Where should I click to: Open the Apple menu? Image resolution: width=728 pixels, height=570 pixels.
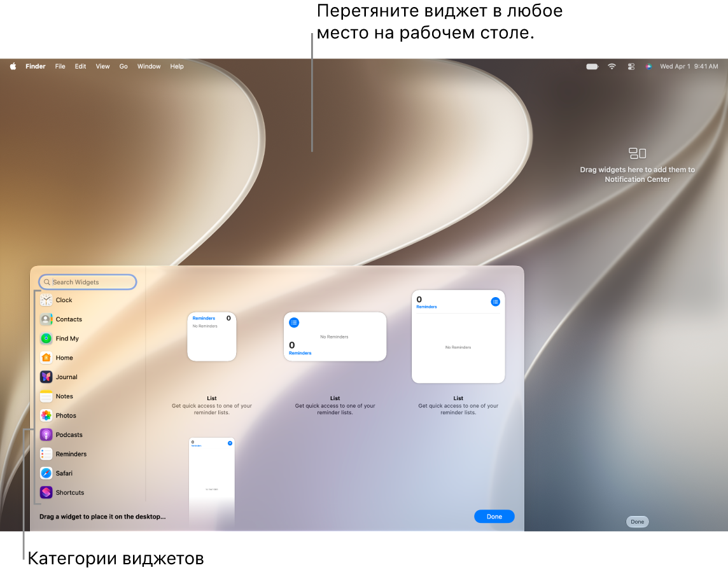pos(13,66)
